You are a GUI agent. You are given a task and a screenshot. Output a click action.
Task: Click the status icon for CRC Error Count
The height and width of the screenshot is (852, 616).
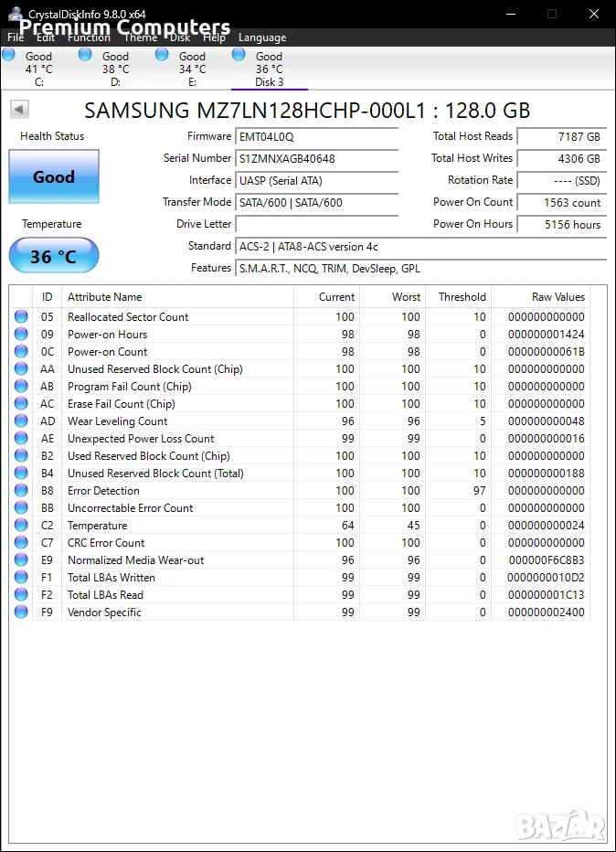coord(21,542)
